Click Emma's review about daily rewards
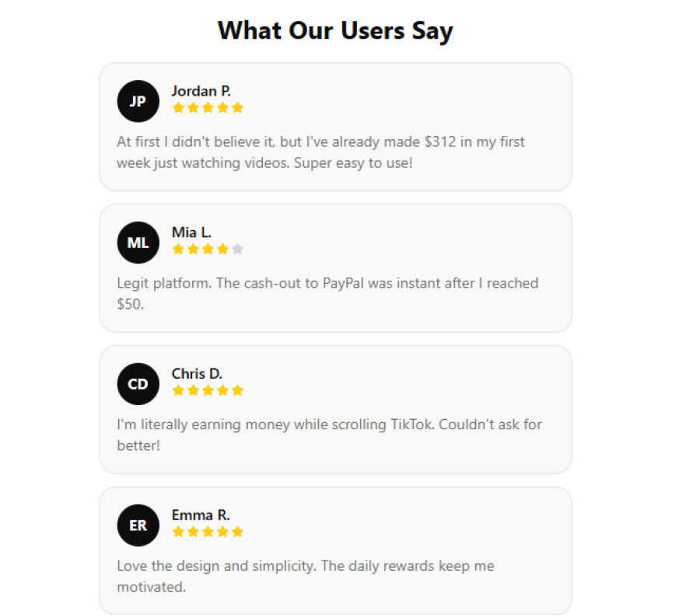 tap(305, 576)
